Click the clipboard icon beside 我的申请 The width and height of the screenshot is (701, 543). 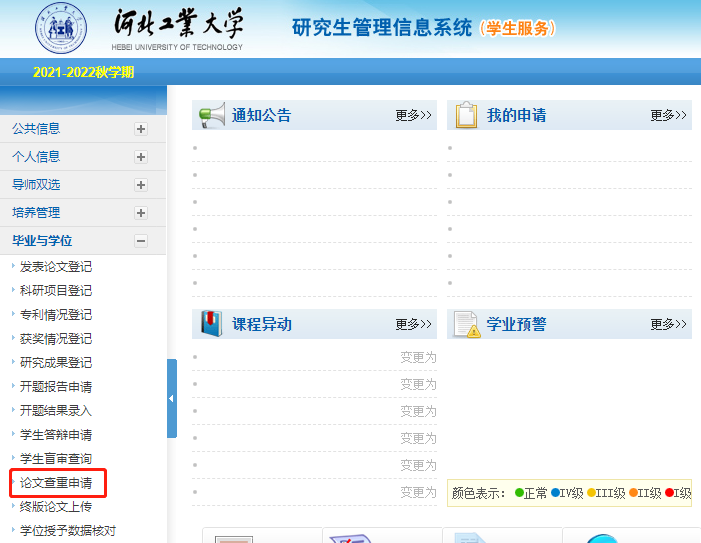pos(466,115)
